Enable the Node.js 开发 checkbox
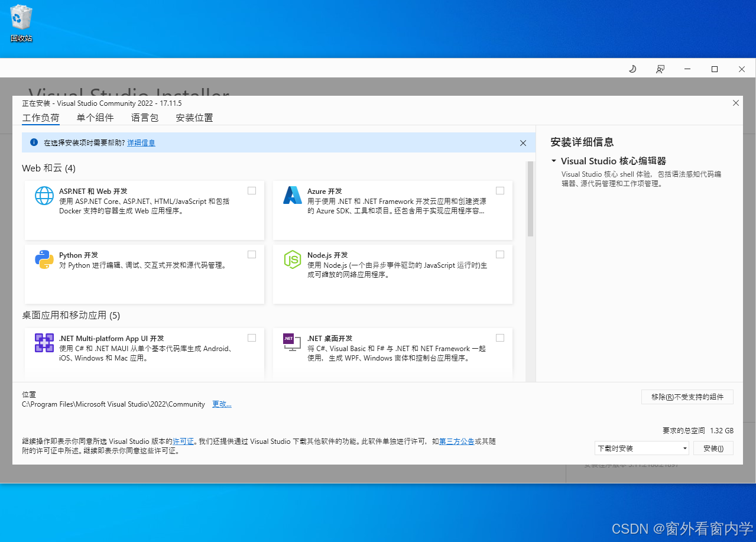Image resolution: width=756 pixels, height=542 pixels. [x=500, y=254]
